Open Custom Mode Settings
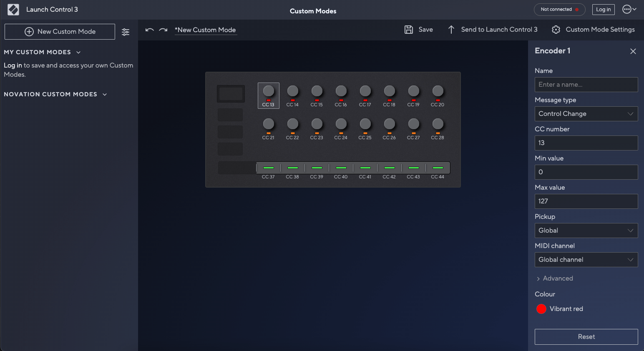 coord(593,30)
